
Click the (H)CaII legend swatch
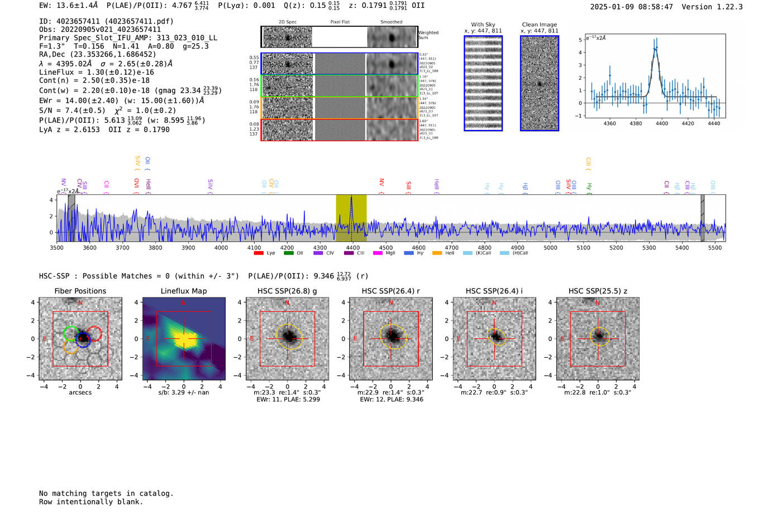click(504, 253)
